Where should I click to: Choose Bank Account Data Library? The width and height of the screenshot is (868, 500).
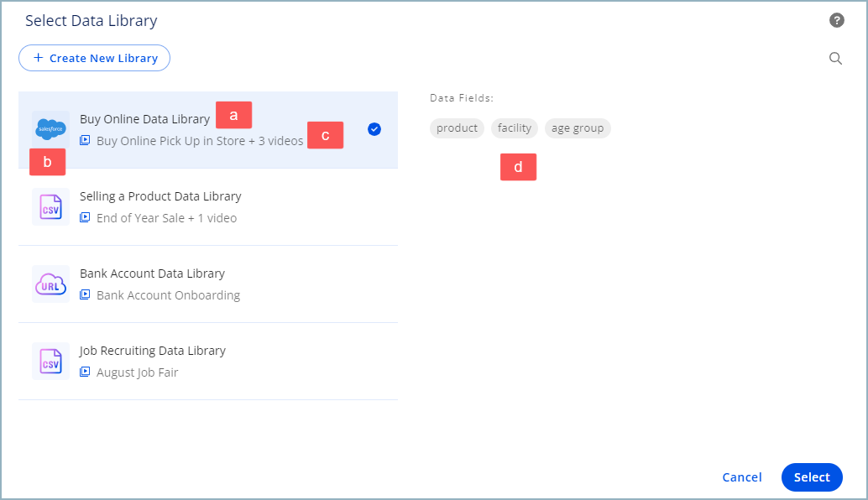(x=208, y=284)
